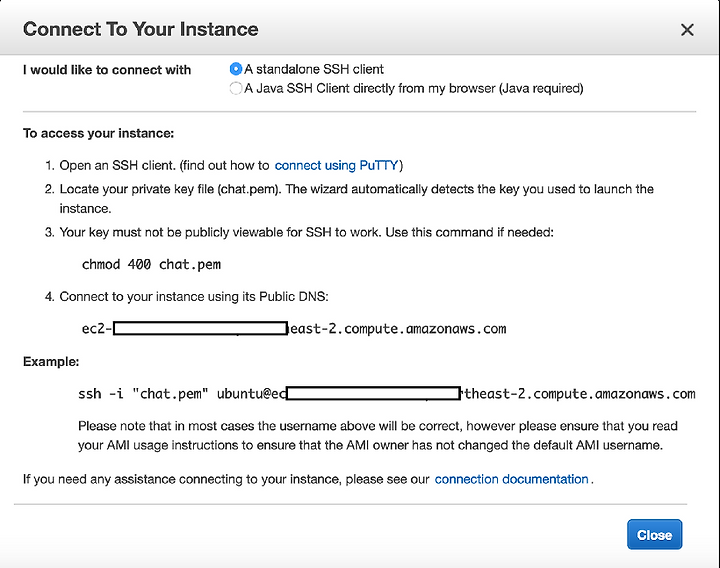This screenshot has width=720, height=568.
Task: Open the connect using PuTTY link
Action: (x=336, y=165)
